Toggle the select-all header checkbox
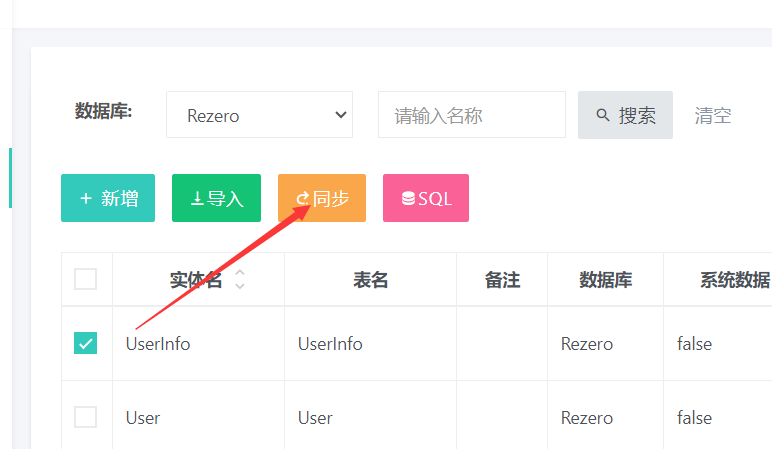Viewport: 772px width, 449px height. tap(86, 279)
